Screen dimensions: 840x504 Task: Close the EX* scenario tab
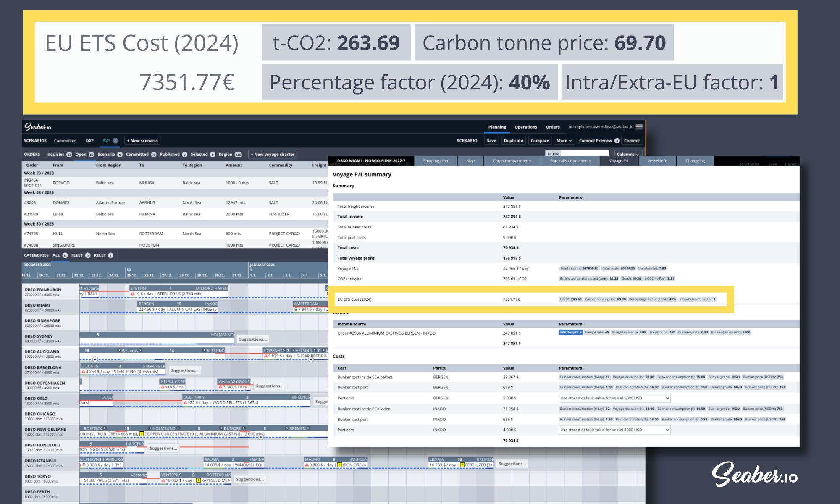point(115,141)
